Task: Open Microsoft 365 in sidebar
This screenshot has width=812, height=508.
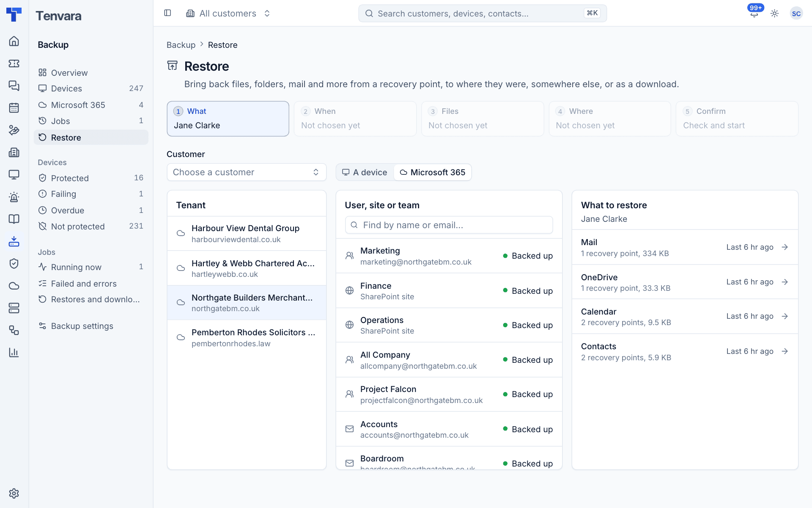Action: click(91, 105)
